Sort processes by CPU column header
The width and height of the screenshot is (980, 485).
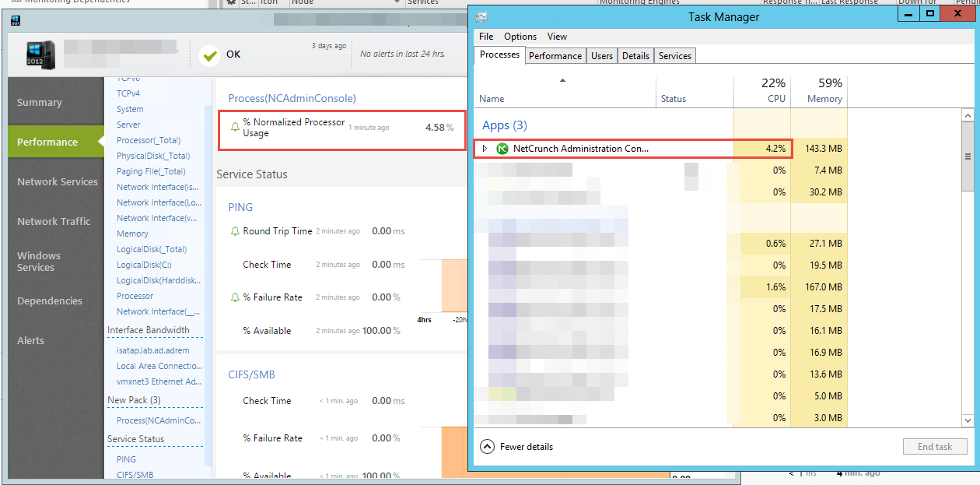(762, 90)
